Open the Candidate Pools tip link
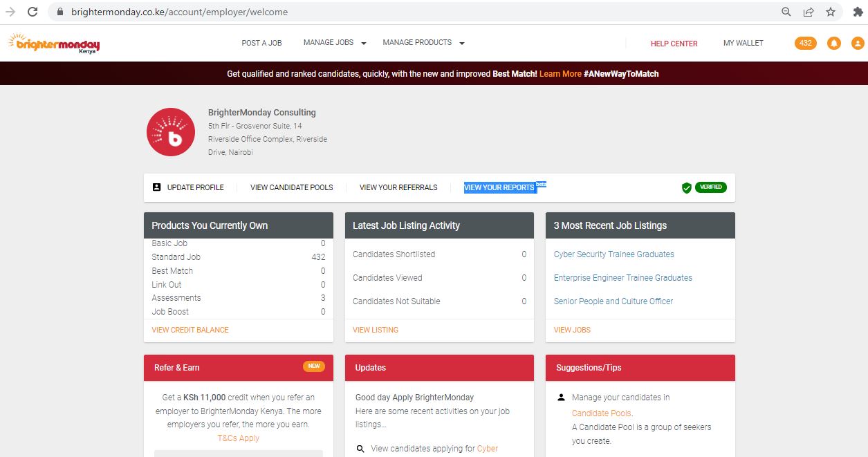The width and height of the screenshot is (868, 457). (x=602, y=413)
